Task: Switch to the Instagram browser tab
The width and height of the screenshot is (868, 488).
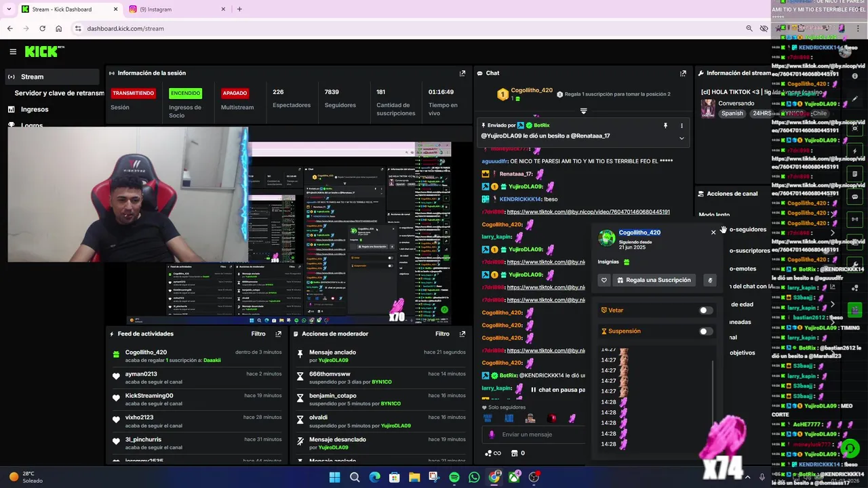Action: 178,9
